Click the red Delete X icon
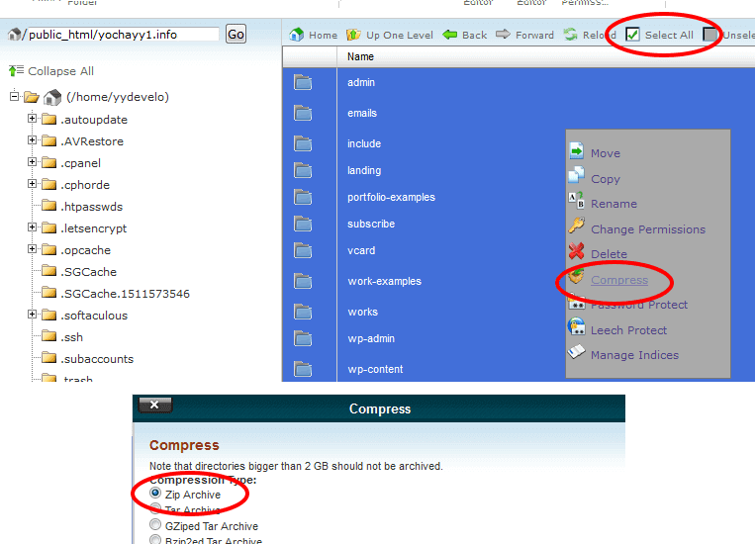This screenshot has height=544, width=756. [x=576, y=251]
